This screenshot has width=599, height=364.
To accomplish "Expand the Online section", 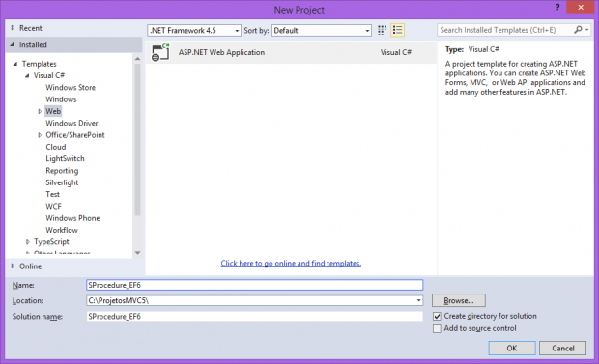I will [x=13, y=266].
